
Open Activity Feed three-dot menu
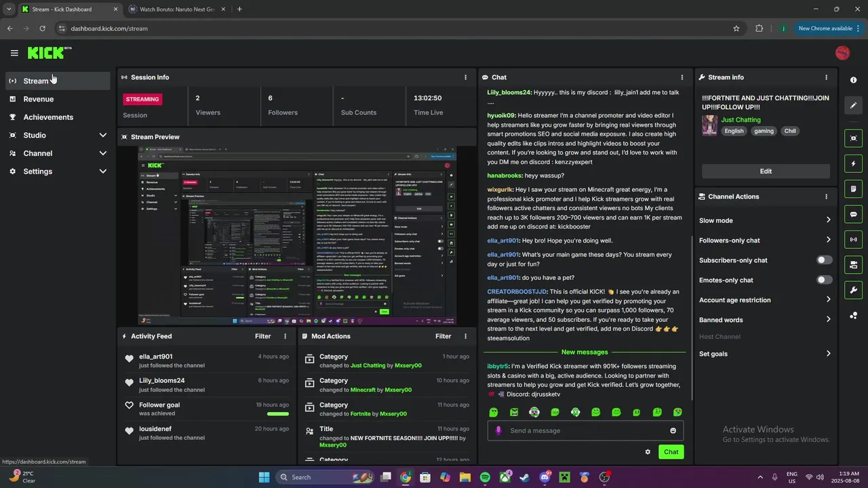[285, 336]
